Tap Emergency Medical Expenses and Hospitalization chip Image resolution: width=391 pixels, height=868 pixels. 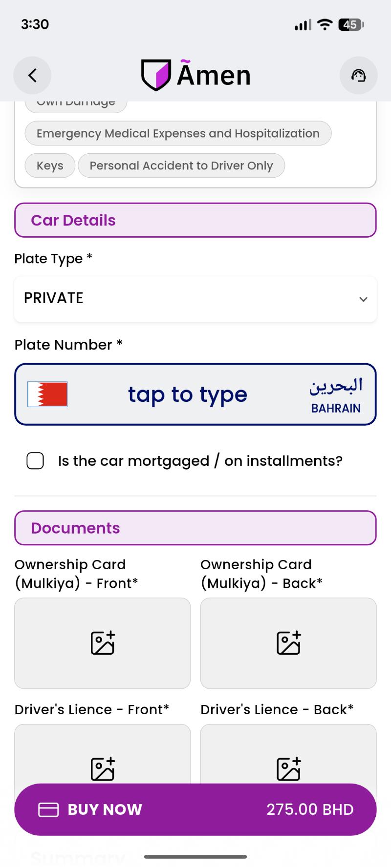[x=178, y=133]
